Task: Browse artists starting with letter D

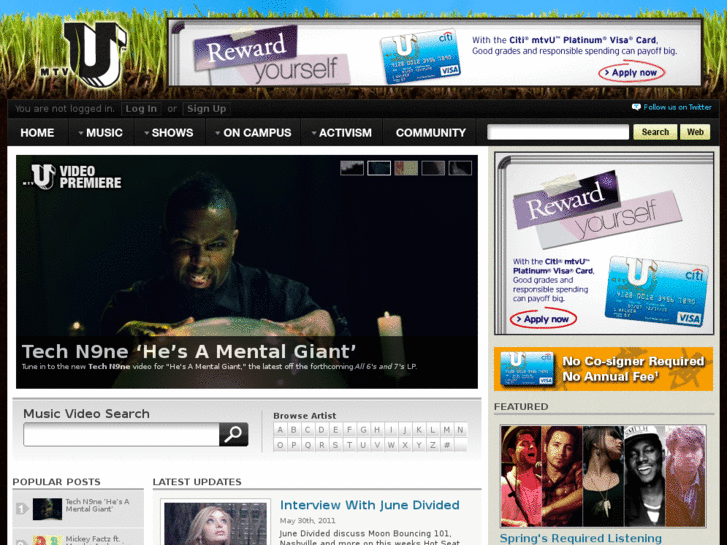Action: [x=321, y=430]
